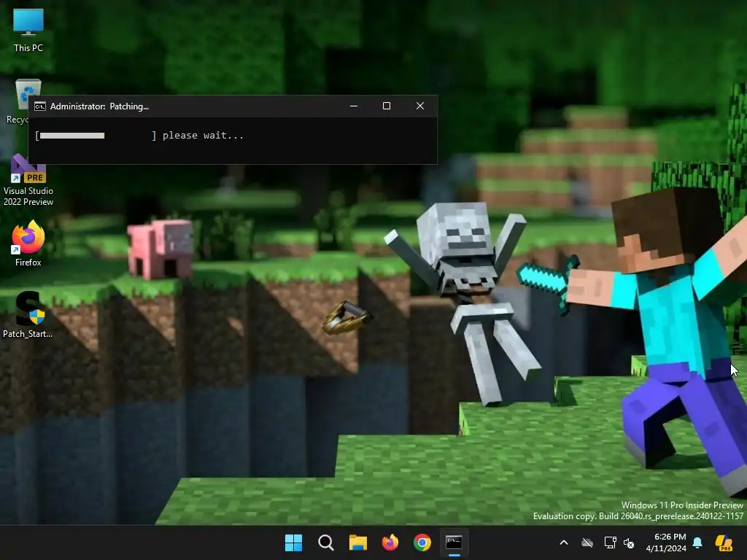Click the command prompt taskbar icon
The height and width of the screenshot is (560, 747).
(x=454, y=542)
